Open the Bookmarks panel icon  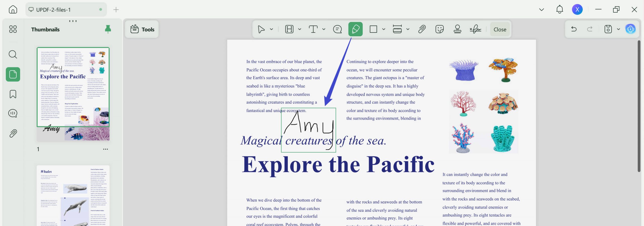pyautogui.click(x=13, y=94)
